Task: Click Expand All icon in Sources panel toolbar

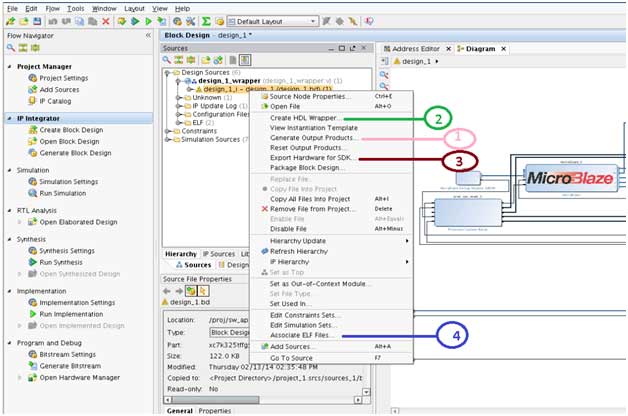Action: (191, 60)
